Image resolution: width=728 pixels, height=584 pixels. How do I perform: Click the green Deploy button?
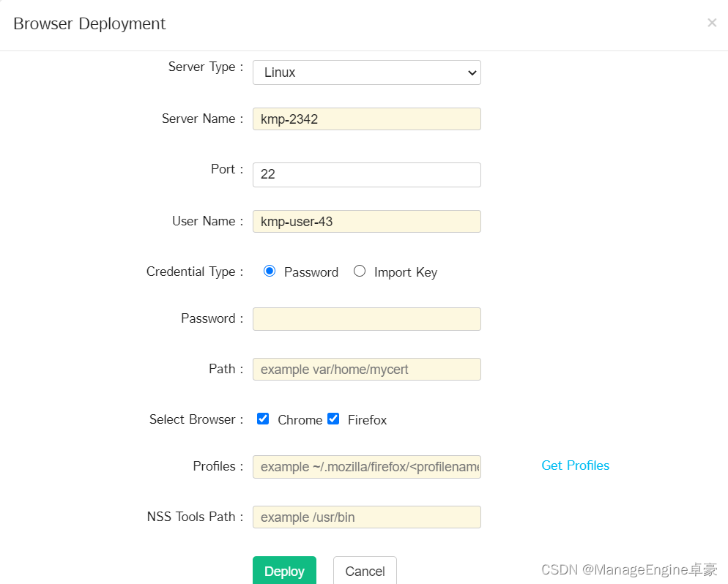284,571
